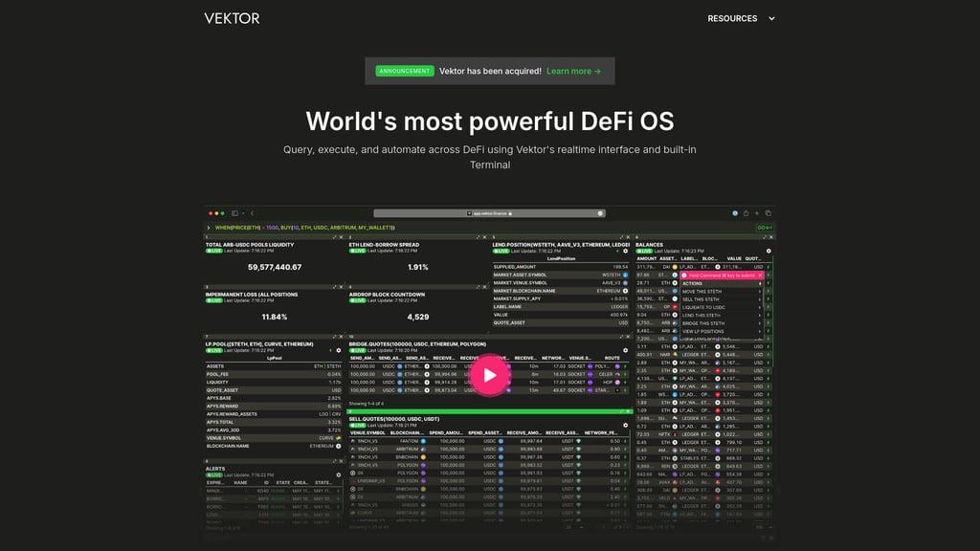Click the 1.91% spread value
The width and height of the screenshot is (980, 551).
[418, 268]
